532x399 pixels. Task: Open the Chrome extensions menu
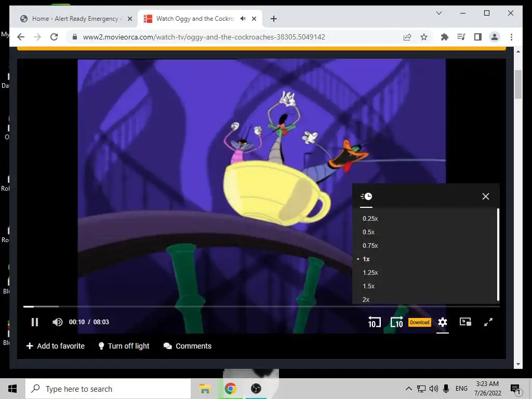[445, 37]
